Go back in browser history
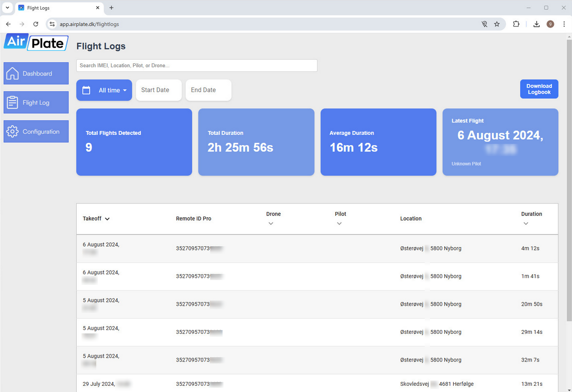This screenshot has height=392, width=572. [8, 24]
